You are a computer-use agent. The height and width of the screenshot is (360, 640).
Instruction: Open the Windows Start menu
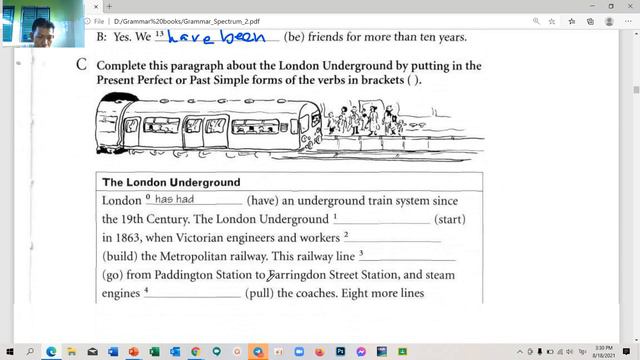coord(9,351)
